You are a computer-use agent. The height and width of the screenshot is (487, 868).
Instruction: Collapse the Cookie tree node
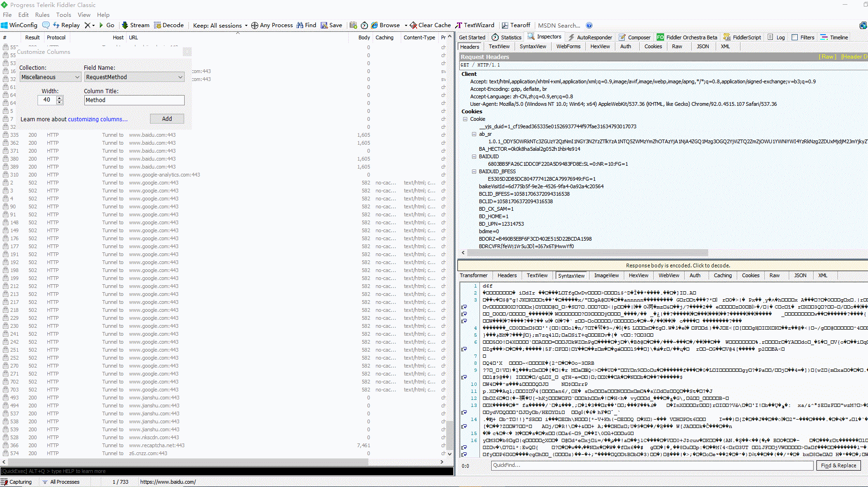(465, 119)
